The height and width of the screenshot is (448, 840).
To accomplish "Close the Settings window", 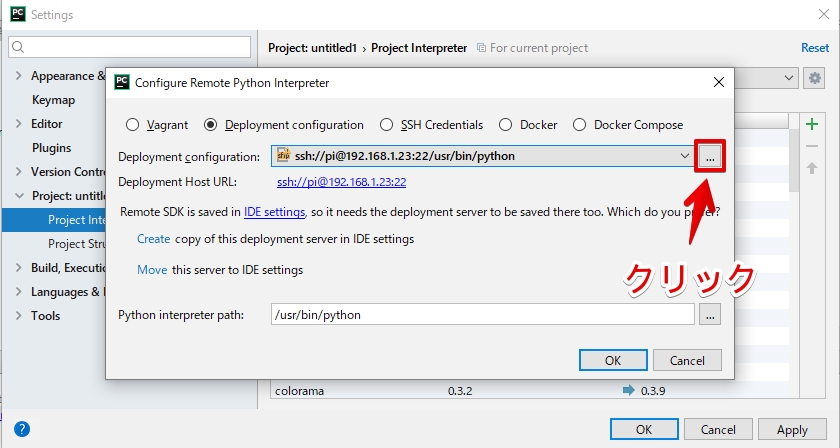I will coord(824,14).
